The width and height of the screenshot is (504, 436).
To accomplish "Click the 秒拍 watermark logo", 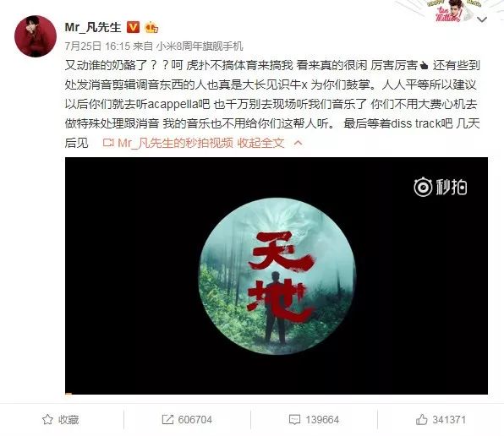I will pos(441,187).
